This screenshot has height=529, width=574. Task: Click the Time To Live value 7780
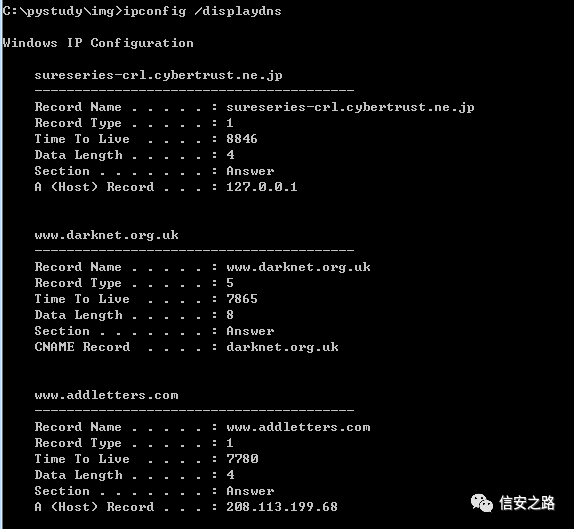click(x=242, y=459)
